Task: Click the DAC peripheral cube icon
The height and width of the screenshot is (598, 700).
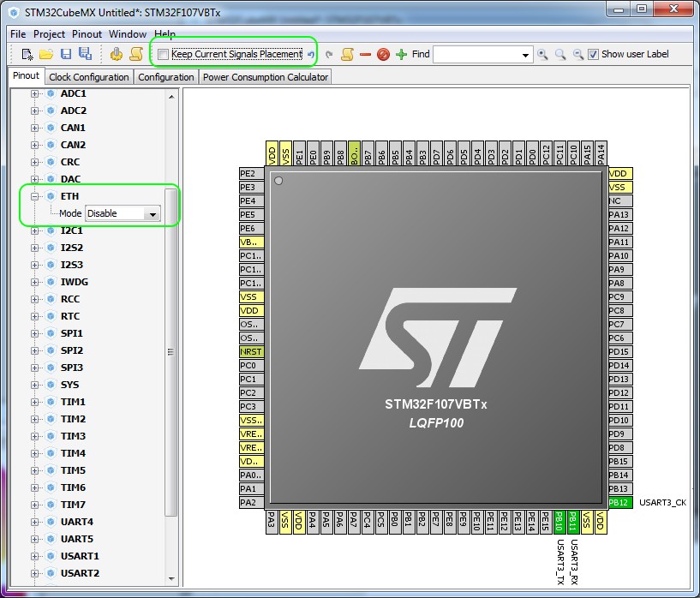Action: click(51, 179)
